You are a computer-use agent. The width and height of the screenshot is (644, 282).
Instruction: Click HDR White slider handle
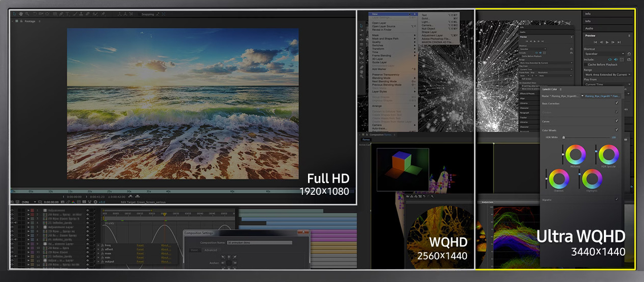point(564,137)
